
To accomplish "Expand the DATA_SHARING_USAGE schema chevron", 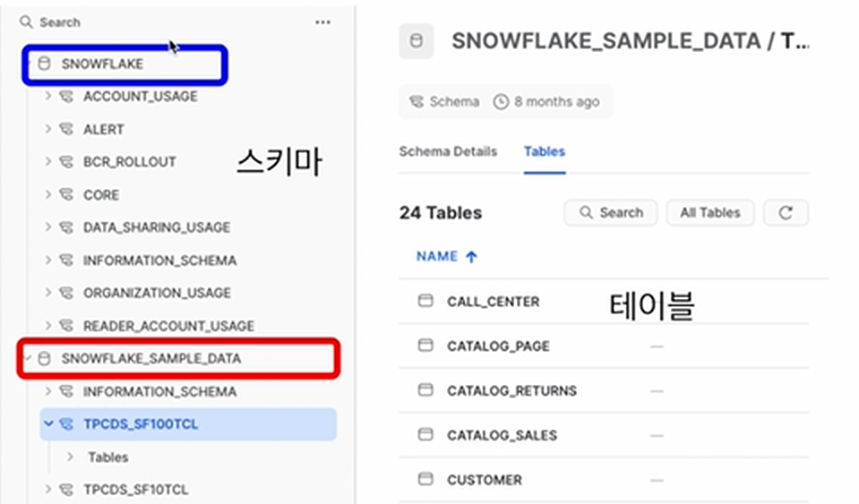I will (48, 227).
